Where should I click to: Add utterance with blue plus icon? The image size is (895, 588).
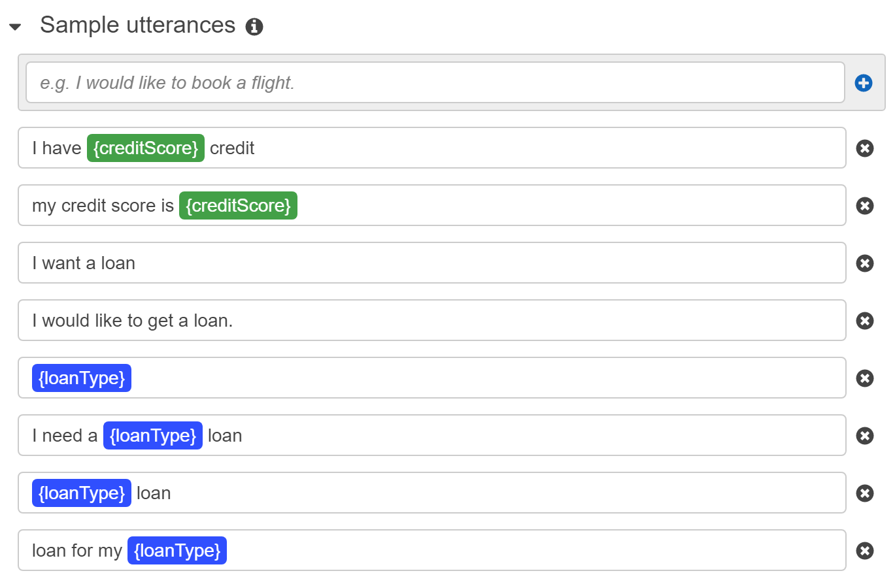[x=863, y=83]
